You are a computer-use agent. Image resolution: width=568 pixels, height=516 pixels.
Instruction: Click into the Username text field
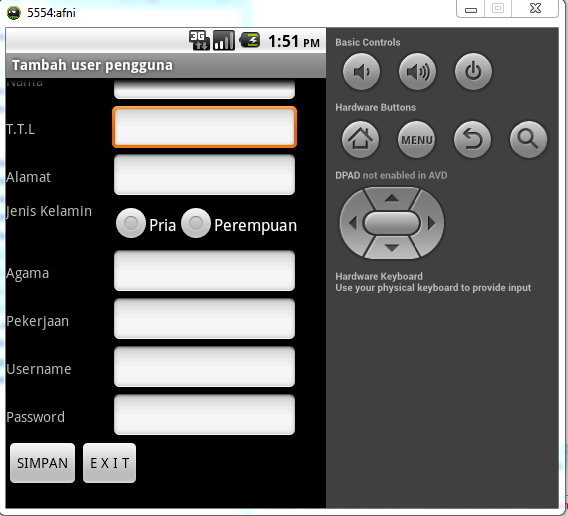pyautogui.click(x=204, y=367)
